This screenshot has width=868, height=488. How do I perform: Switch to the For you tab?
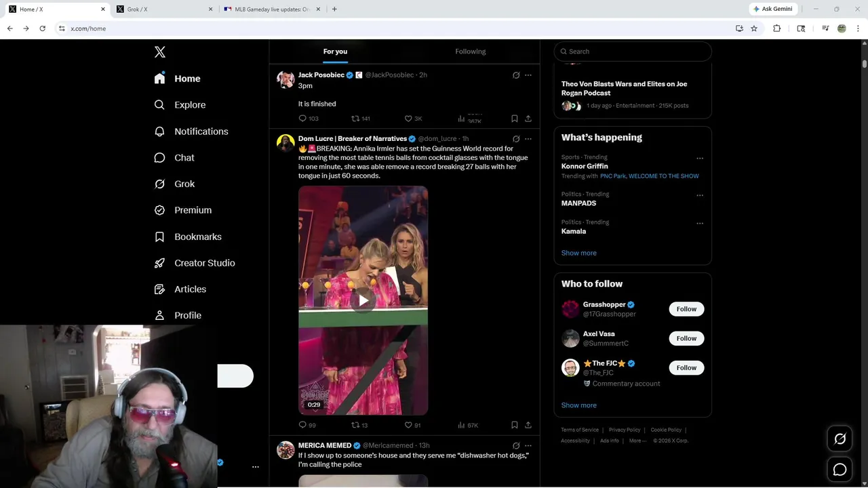[335, 52]
